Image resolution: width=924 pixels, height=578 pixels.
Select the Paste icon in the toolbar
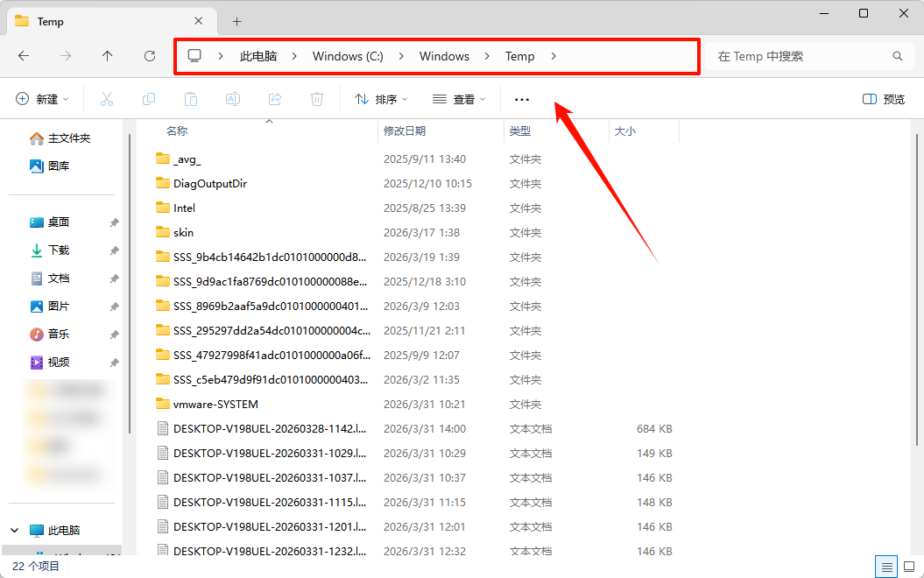[x=191, y=98]
